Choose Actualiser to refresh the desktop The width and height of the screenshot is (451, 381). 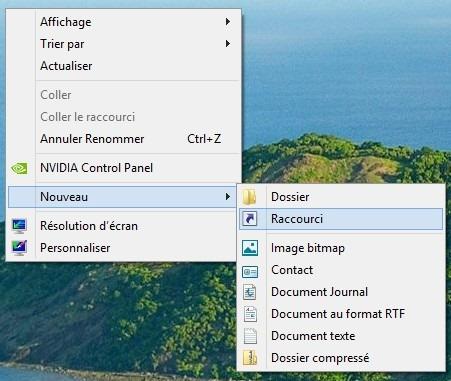tap(124, 66)
